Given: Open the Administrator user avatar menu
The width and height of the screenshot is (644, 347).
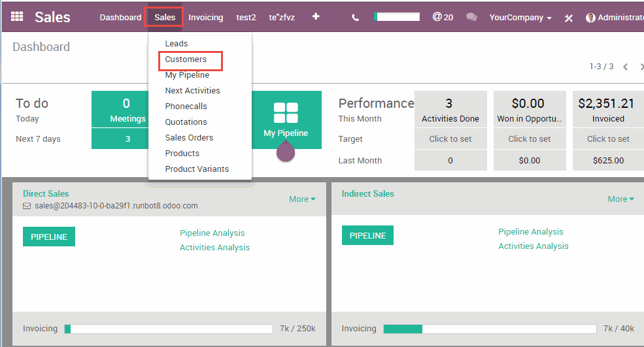Looking at the screenshot, I should click(615, 18).
